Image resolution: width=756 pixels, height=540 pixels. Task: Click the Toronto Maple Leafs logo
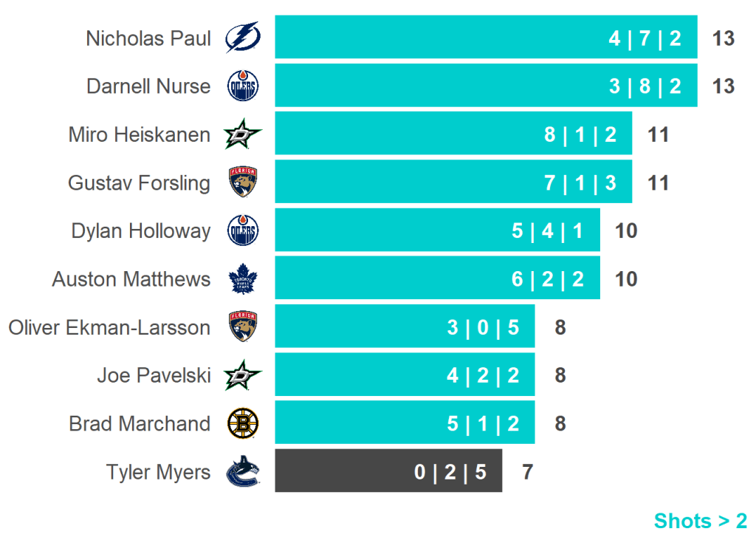[243, 279]
